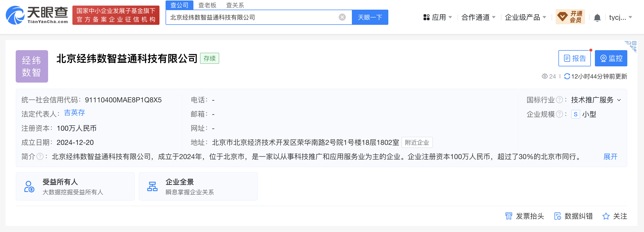Switch to the 查老板 tab
Viewport: 644px width, 232px height.
pyautogui.click(x=207, y=5)
